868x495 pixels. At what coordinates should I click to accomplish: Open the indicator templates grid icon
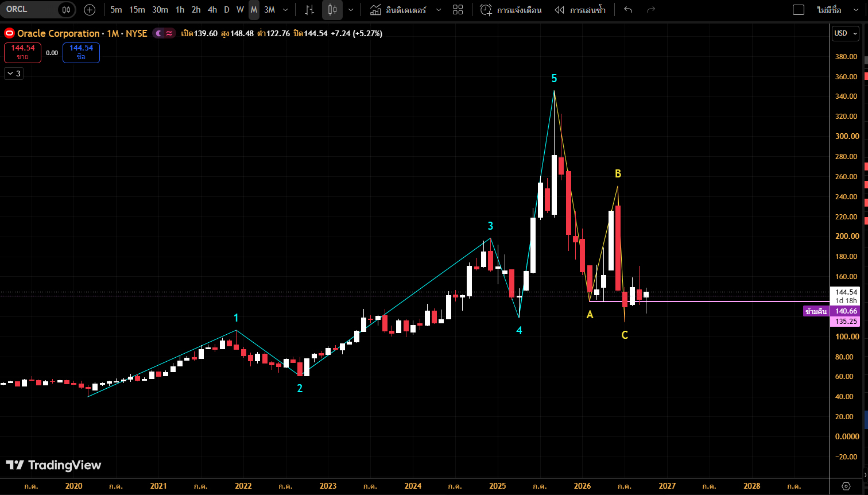(x=458, y=9)
